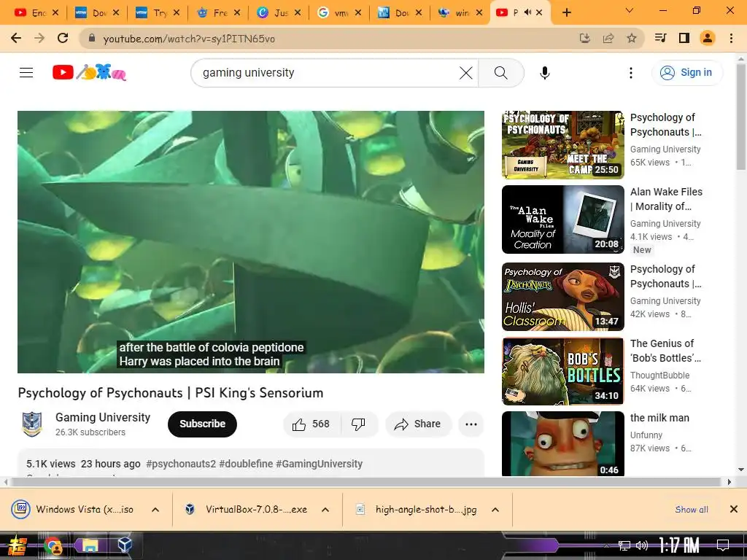Go to YouTube home via logo
Viewport: 747px width, 560px height.
(x=89, y=72)
